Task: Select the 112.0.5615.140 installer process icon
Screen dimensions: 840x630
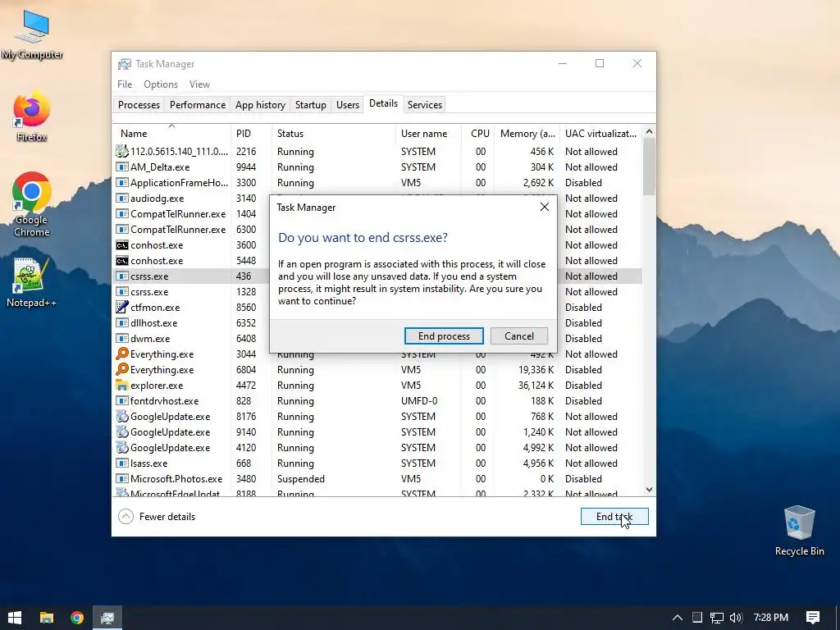Action: pos(122,151)
